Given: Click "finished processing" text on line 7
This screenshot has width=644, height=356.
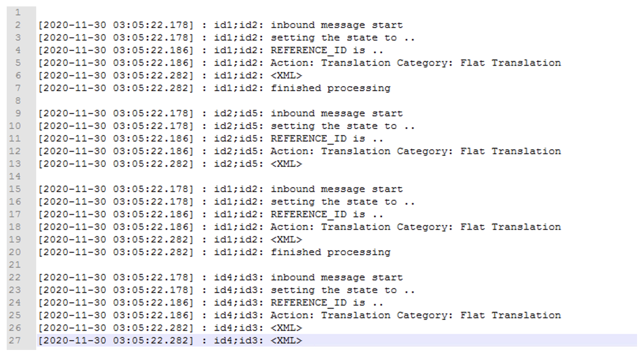Looking at the screenshot, I should pos(330,88).
